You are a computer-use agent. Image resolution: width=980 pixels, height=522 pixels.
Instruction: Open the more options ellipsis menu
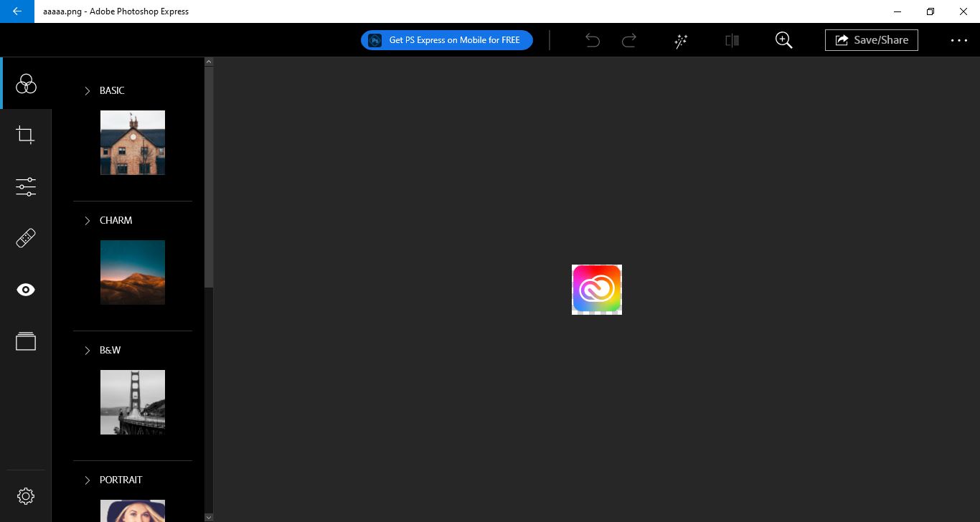(959, 40)
